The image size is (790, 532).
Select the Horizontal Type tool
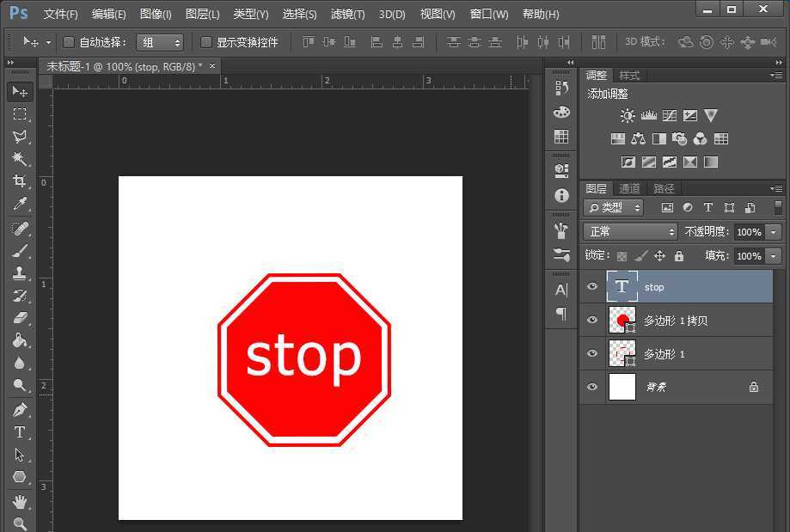[19, 432]
